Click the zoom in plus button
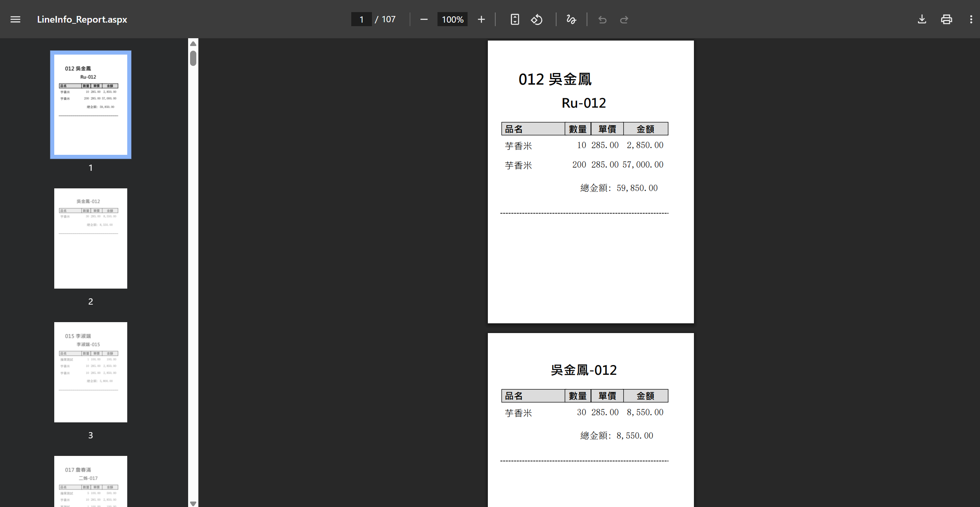The width and height of the screenshot is (980, 507). [481, 19]
